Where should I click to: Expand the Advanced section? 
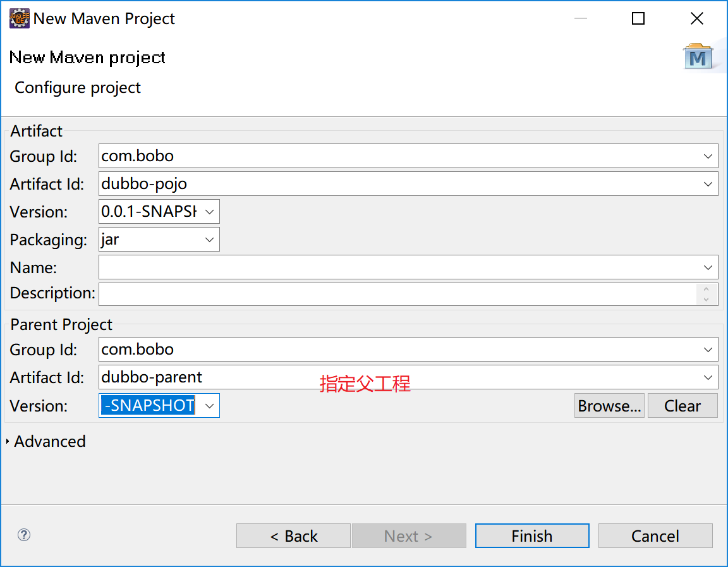pyautogui.click(x=8, y=441)
